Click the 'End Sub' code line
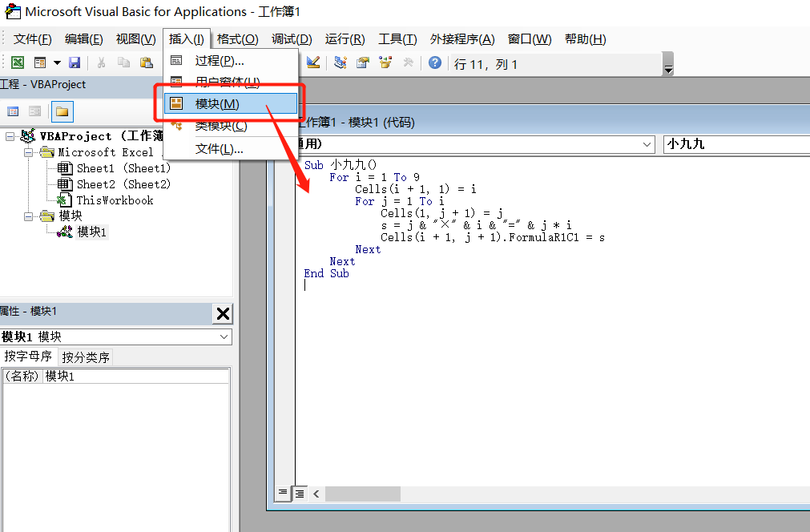Viewport: 810px width, 532px height. tap(326, 274)
